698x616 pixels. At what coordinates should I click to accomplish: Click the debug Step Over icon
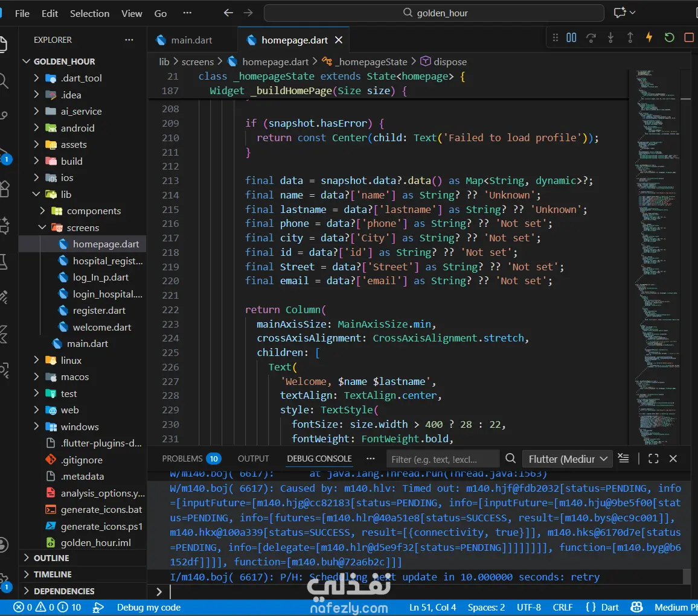[x=591, y=38]
